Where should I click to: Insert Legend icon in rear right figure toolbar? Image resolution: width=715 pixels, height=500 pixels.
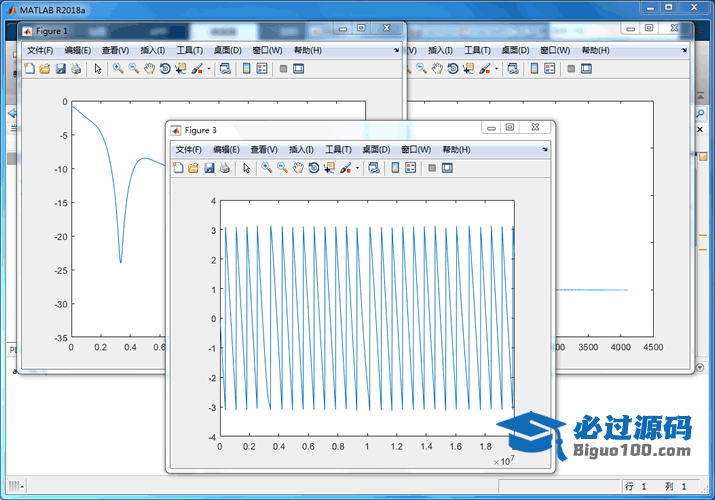point(550,69)
